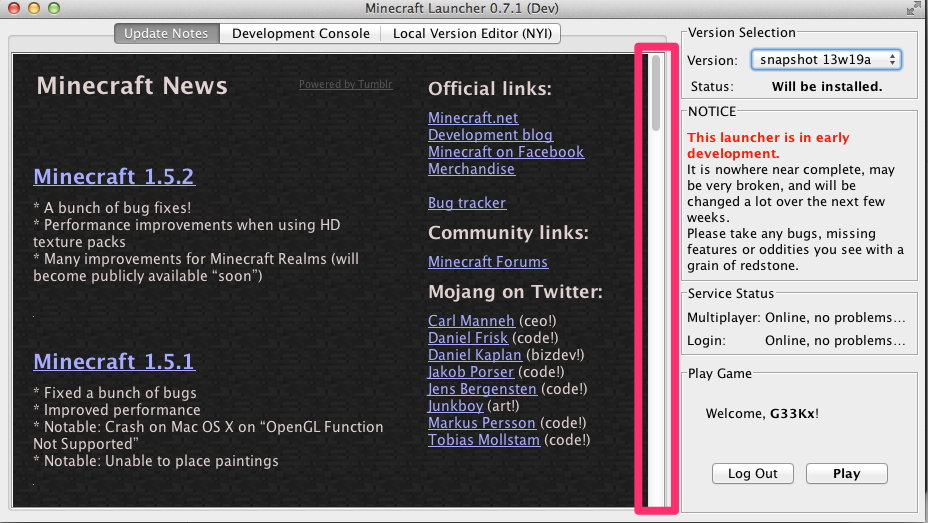Click the 'Notable: Unable to place paintings' line
Viewport: 928px width, 523px height.
pos(156,461)
